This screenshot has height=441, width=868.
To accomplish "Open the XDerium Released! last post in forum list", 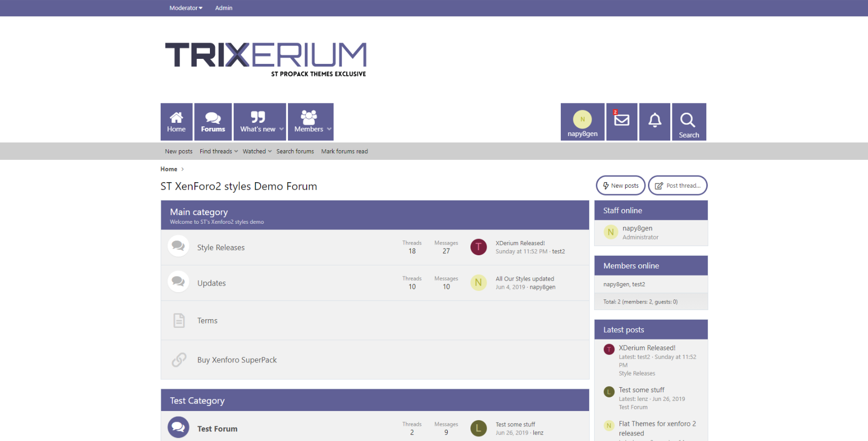I will click(520, 243).
